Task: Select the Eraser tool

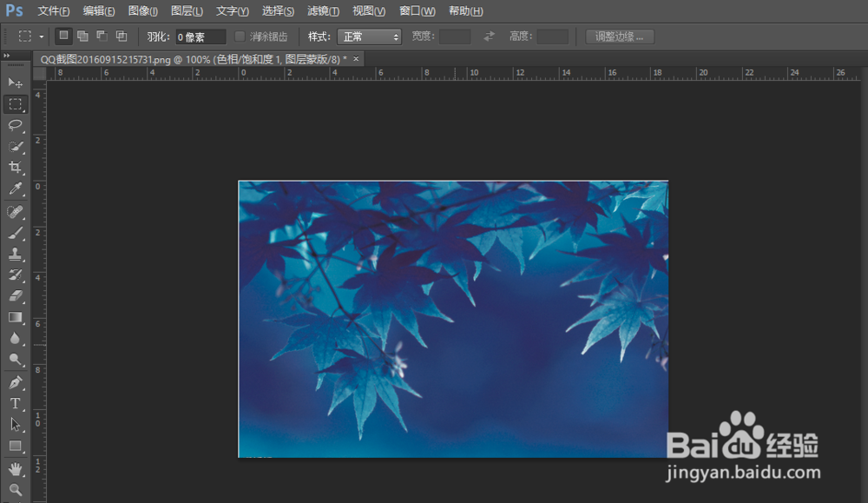Action: click(x=15, y=296)
